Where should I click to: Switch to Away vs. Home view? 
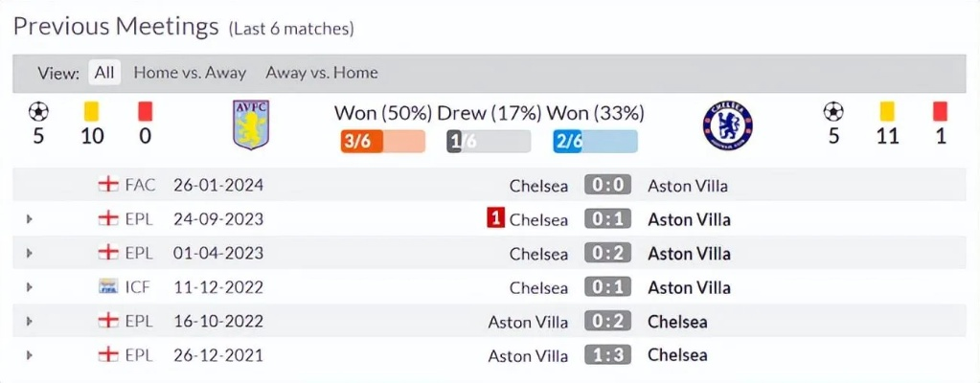pos(322,73)
